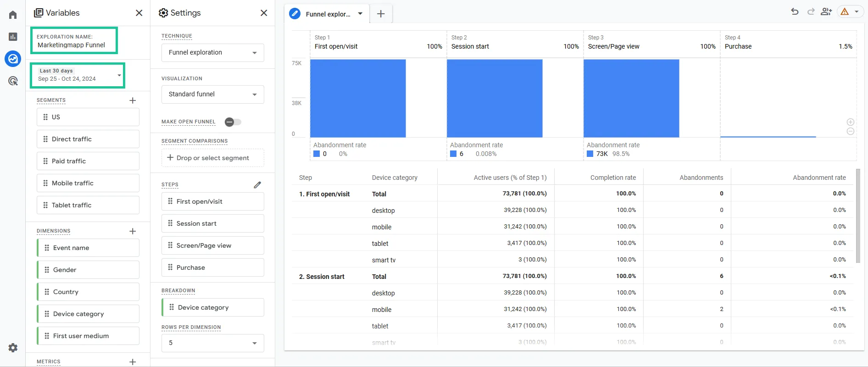
Task: Click the First open/visit blue bar
Action: [x=358, y=98]
